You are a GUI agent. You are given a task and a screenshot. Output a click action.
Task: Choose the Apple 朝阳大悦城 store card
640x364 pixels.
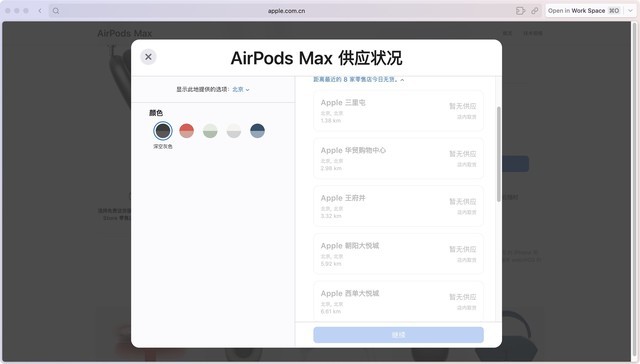398,254
